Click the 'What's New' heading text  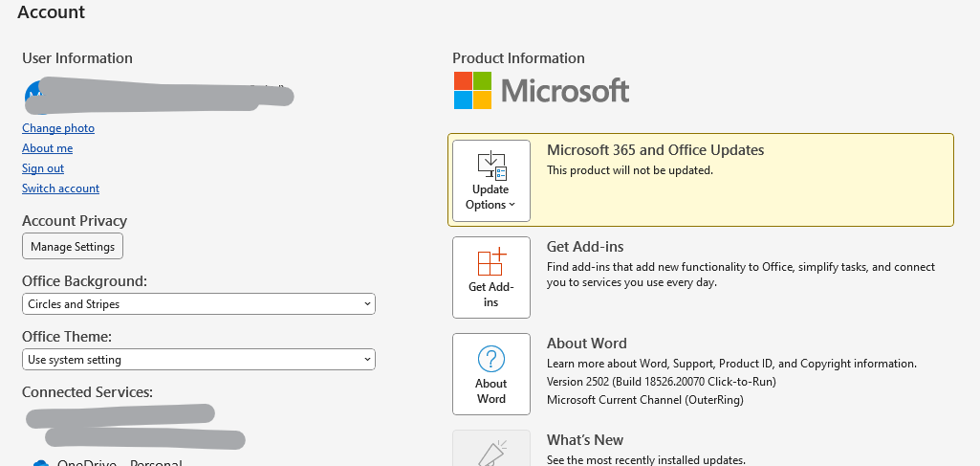585,440
